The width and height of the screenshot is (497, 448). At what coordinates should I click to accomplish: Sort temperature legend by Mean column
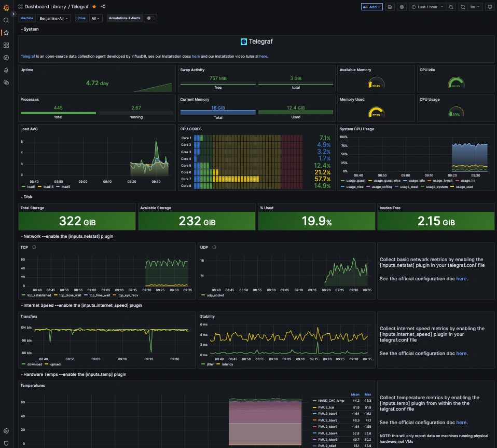(355, 395)
